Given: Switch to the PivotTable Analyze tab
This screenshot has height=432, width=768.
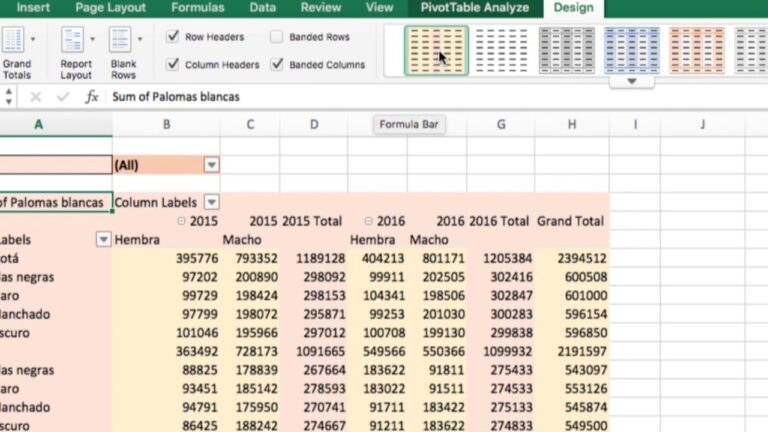Looking at the screenshot, I should pos(475,8).
